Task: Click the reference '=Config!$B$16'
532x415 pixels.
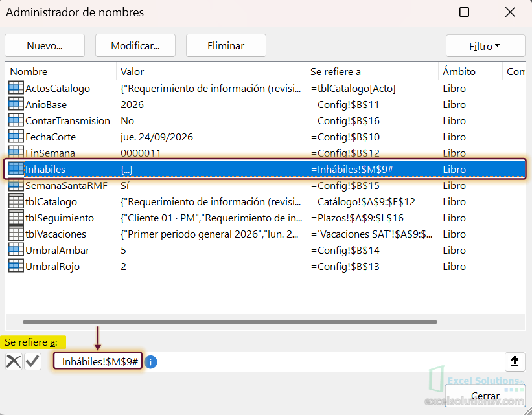Action: (x=345, y=120)
